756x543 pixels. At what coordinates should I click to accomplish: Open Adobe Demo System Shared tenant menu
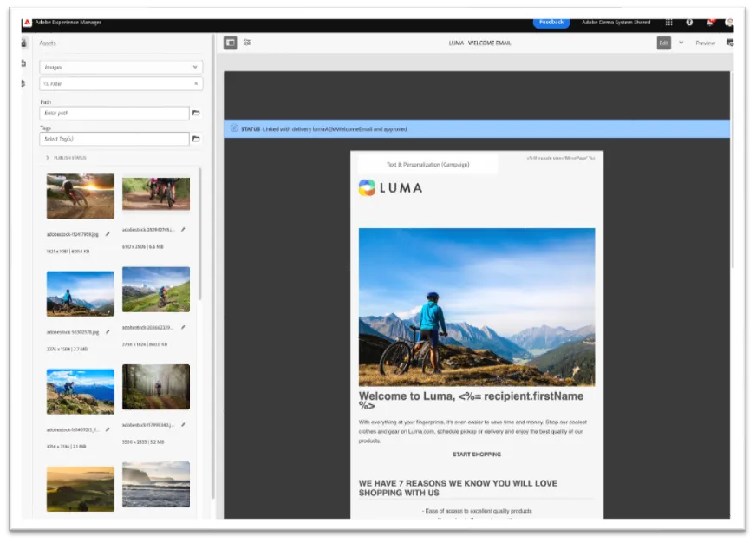coord(616,23)
